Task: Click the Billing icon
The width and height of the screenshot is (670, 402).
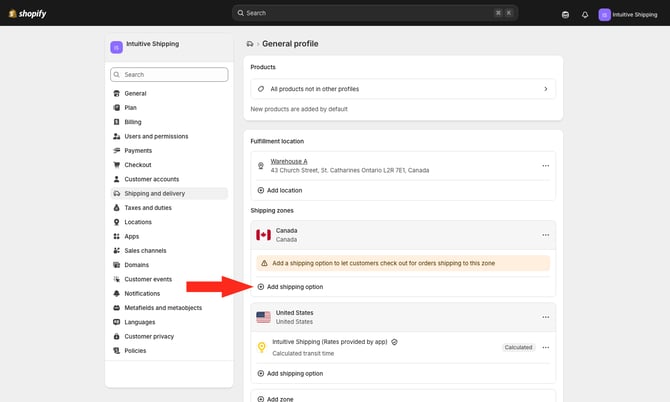Action: 117,122
